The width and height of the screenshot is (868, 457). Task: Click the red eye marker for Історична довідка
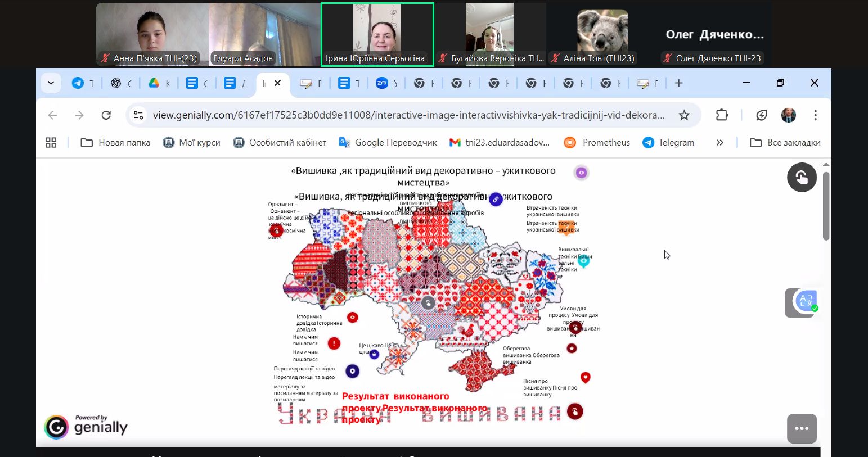tap(353, 318)
